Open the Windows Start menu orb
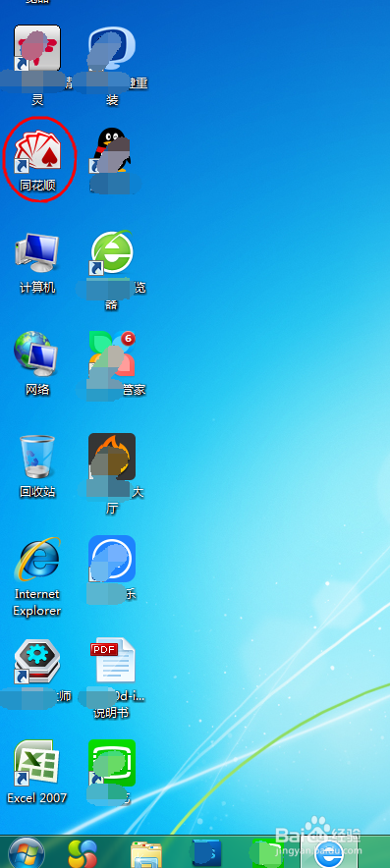Viewport: 390px width, 868px height. pyautogui.click(x=27, y=852)
